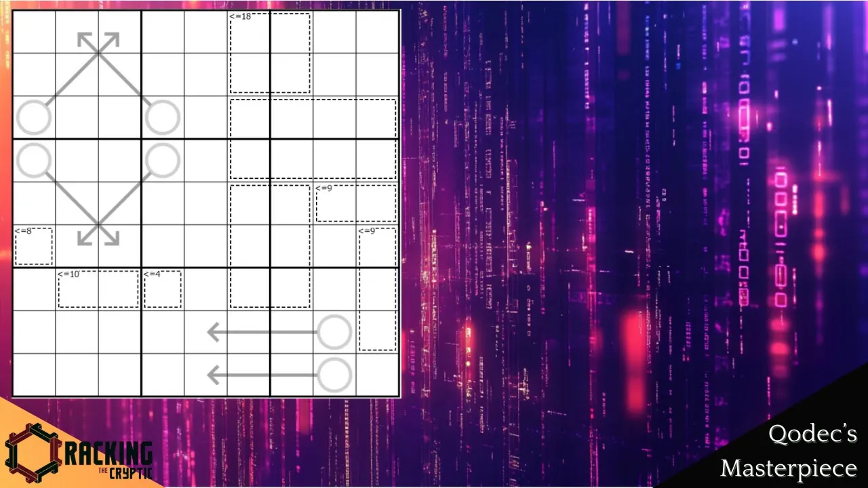Select the <=9 label cell of the vertical three-cell cage
Image resolution: width=868 pixels, height=488 pixels.
pyautogui.click(x=377, y=246)
